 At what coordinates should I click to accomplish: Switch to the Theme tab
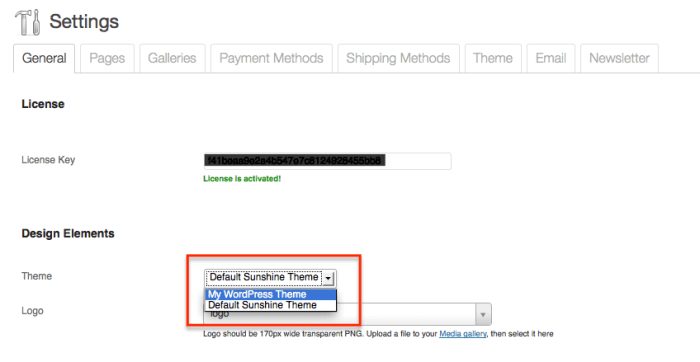click(x=493, y=58)
